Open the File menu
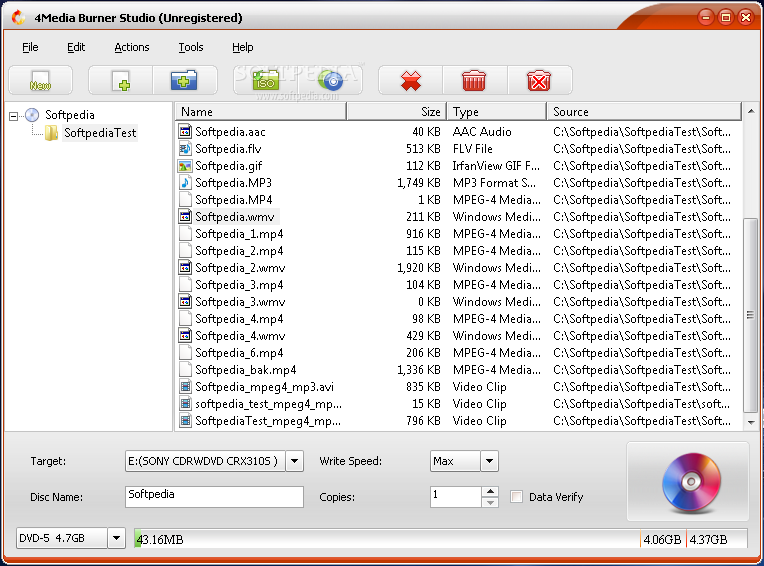Viewport: 764px width, 566px height. pos(30,47)
